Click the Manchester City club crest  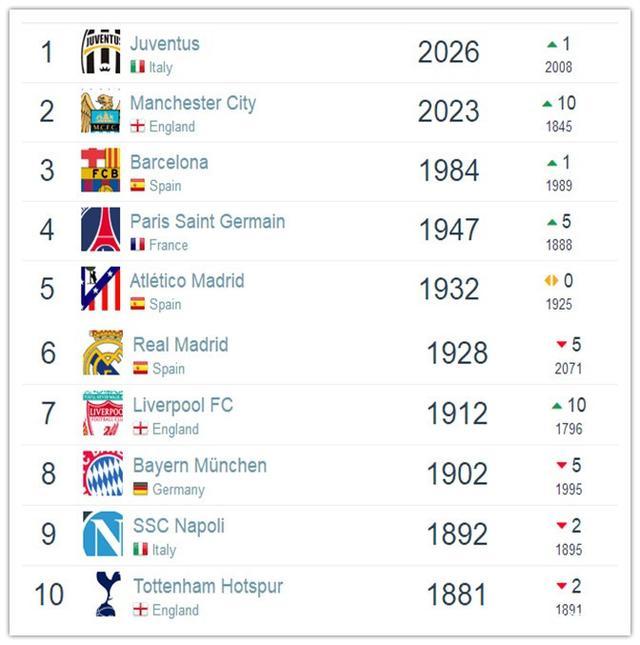click(x=101, y=111)
